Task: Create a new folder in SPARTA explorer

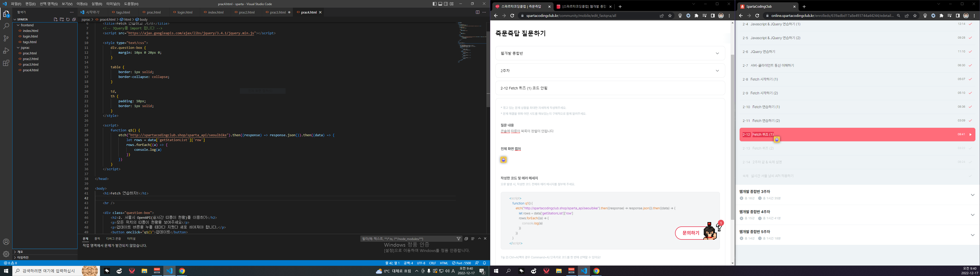Action: pos(62,19)
